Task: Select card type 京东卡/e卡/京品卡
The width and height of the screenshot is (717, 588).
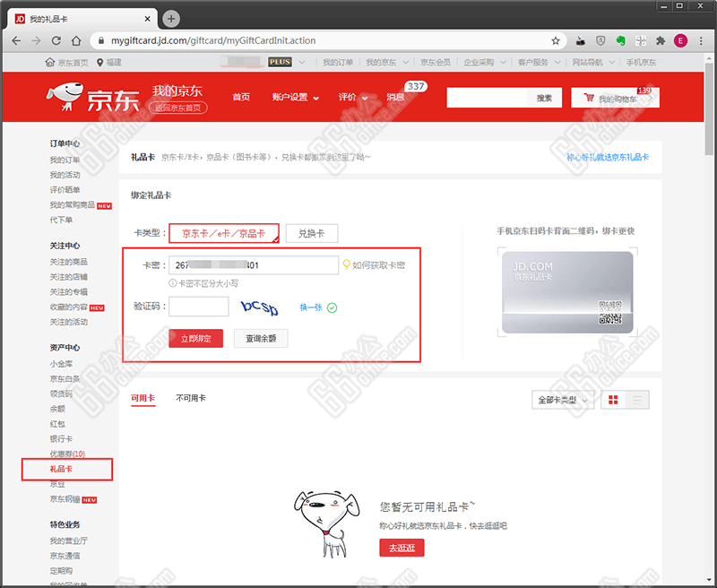Action: click(x=224, y=233)
